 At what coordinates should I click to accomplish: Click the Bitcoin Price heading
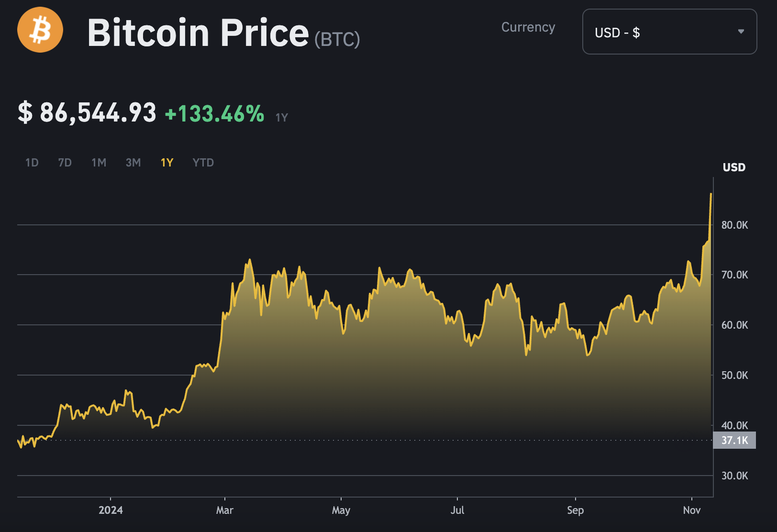tap(198, 33)
